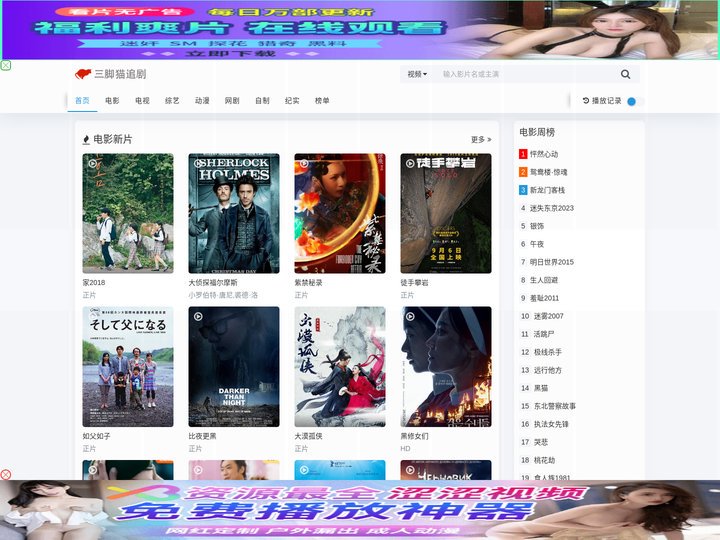Screen dimensions: 720x540
Task: Open the 家2018 movie poster
Action: [x=128, y=214]
